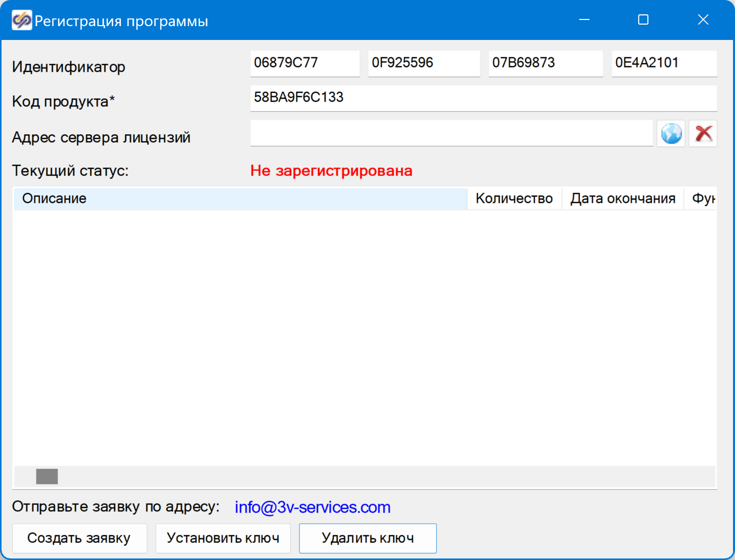Select identifier field containing 07B69873

[545, 63]
